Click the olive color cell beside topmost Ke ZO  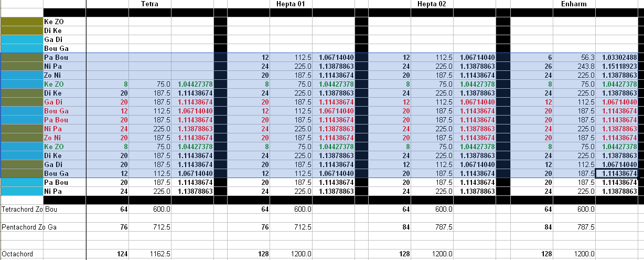(22, 22)
